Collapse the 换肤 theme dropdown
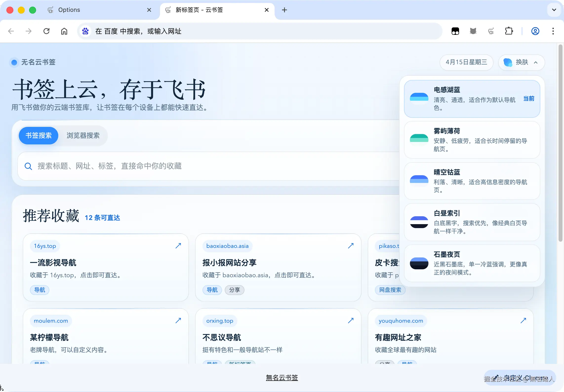Screen dimensions: 564x392 point(522,62)
